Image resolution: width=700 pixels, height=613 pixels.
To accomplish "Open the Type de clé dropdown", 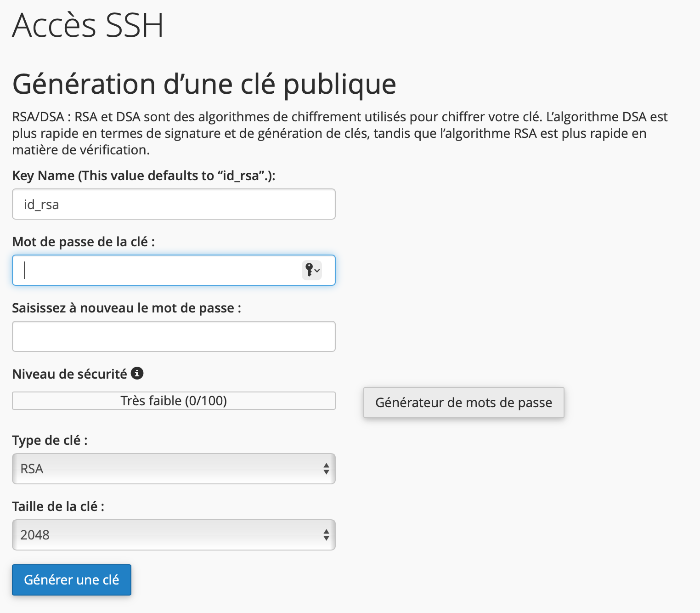I will pos(173,469).
